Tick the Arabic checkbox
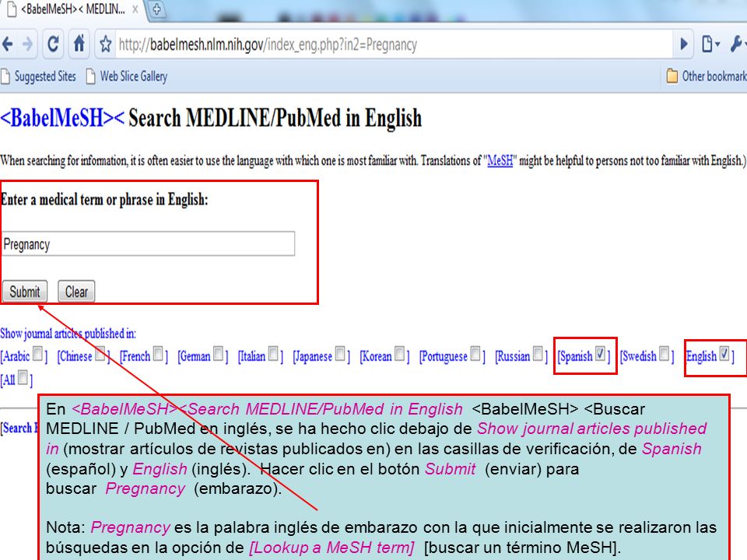The height and width of the screenshot is (560, 747). point(37,354)
